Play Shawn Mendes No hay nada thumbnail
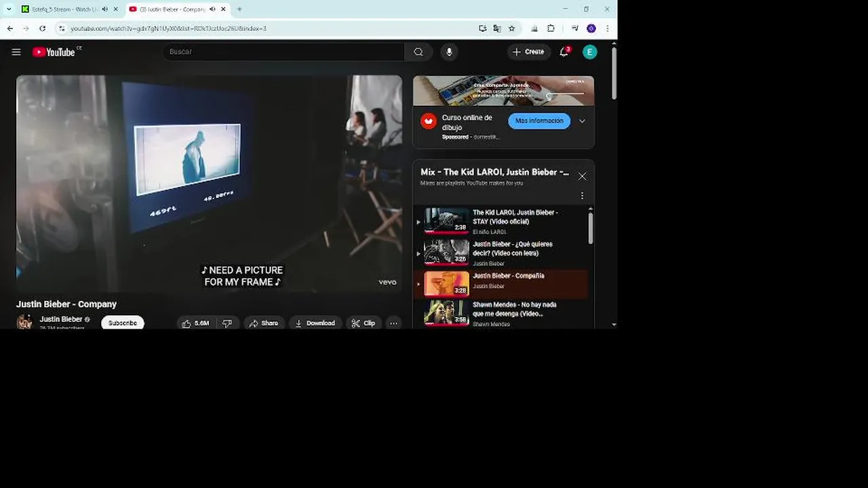The image size is (868, 488). click(446, 314)
